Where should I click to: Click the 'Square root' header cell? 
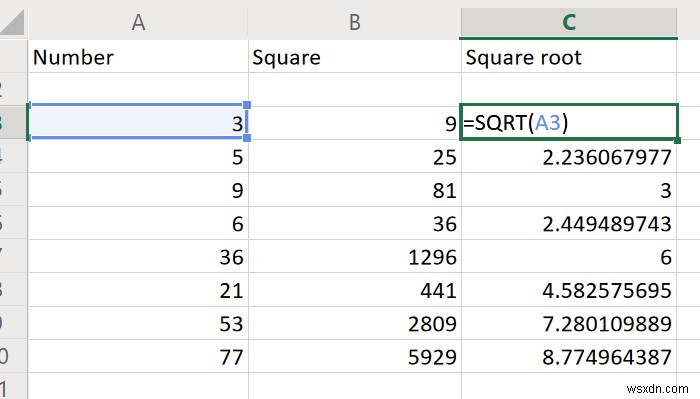pos(569,57)
